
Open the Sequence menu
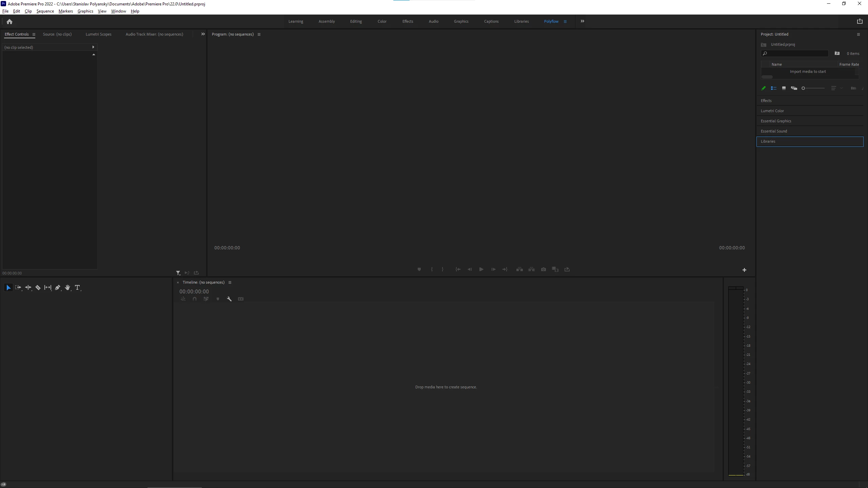pos(45,11)
